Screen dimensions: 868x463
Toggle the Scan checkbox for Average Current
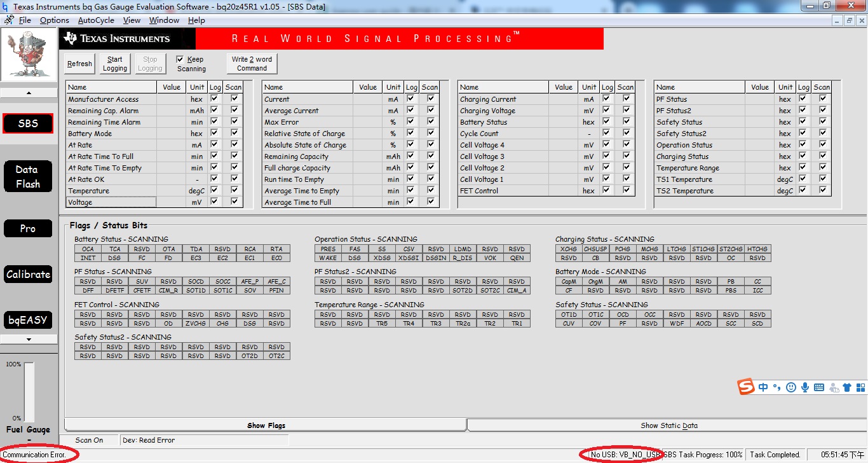pyautogui.click(x=431, y=110)
